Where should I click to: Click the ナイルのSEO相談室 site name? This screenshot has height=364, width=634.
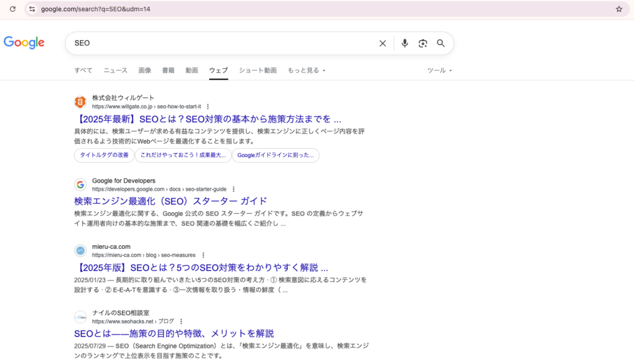tap(121, 313)
